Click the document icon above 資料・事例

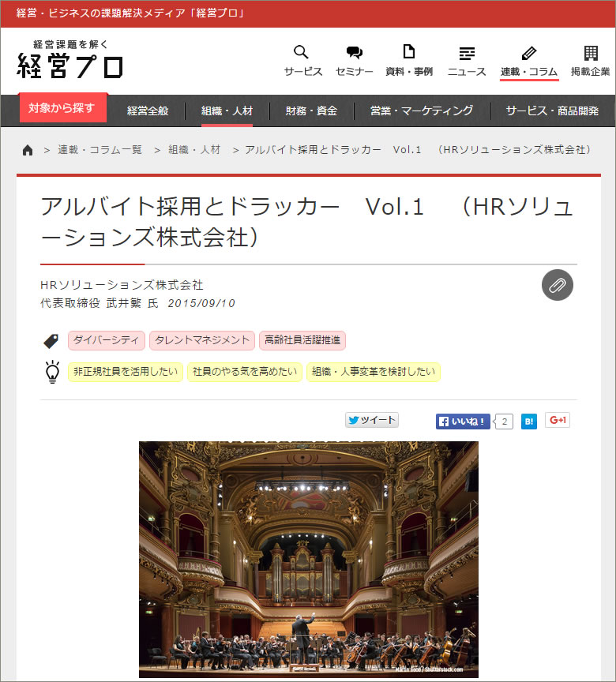[408, 51]
